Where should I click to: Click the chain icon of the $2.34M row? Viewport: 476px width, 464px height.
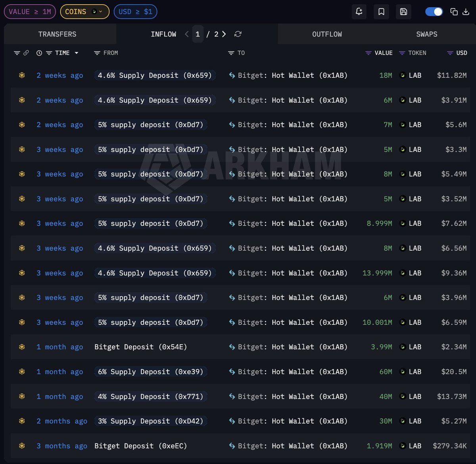click(x=22, y=347)
